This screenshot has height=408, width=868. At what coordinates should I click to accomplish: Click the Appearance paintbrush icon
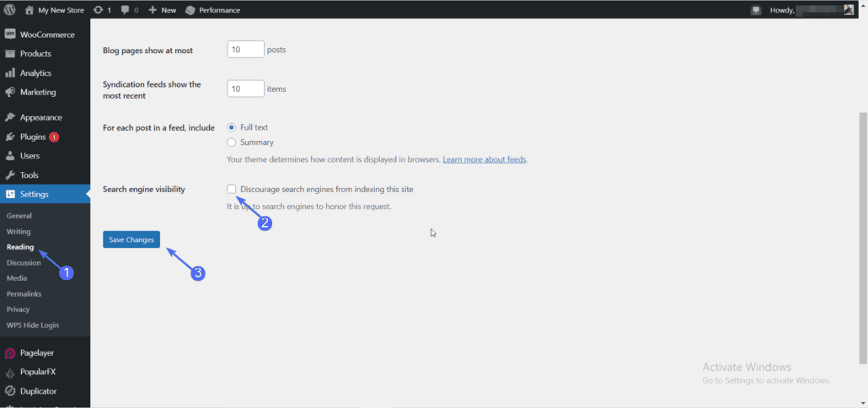[10, 117]
